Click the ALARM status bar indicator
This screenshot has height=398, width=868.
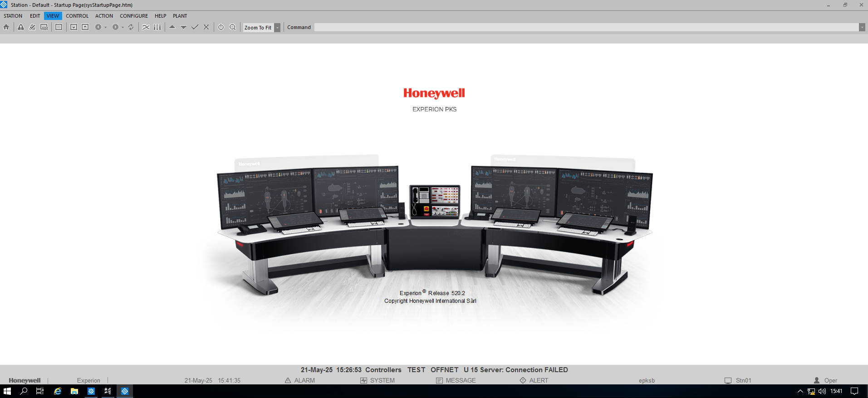[300, 380]
